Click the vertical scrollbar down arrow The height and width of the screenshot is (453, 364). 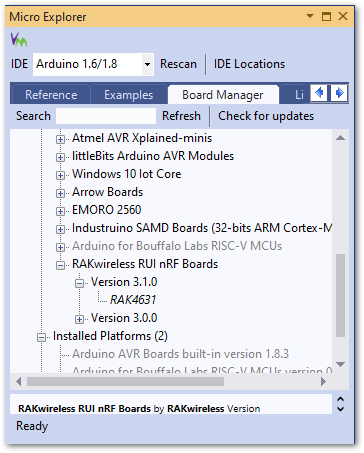[x=340, y=364]
